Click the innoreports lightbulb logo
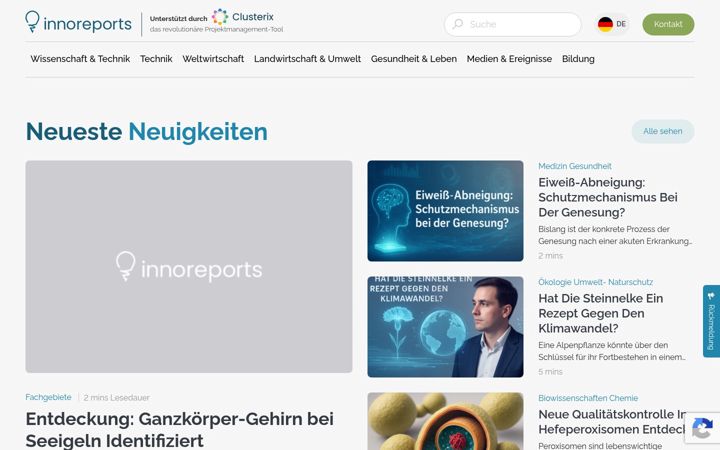 pos(32,22)
